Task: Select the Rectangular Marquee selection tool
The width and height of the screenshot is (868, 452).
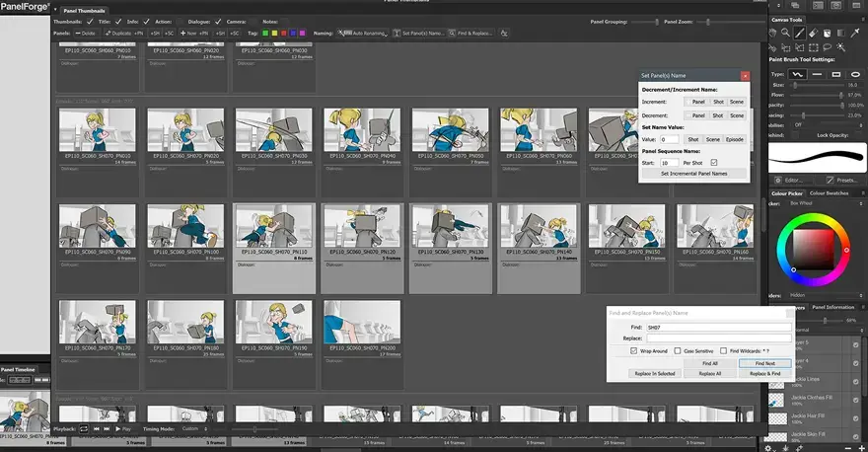Action: tap(813, 47)
